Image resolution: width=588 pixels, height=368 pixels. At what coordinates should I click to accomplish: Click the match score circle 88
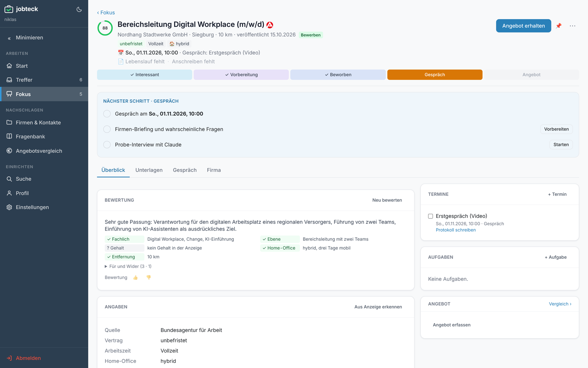[105, 28]
